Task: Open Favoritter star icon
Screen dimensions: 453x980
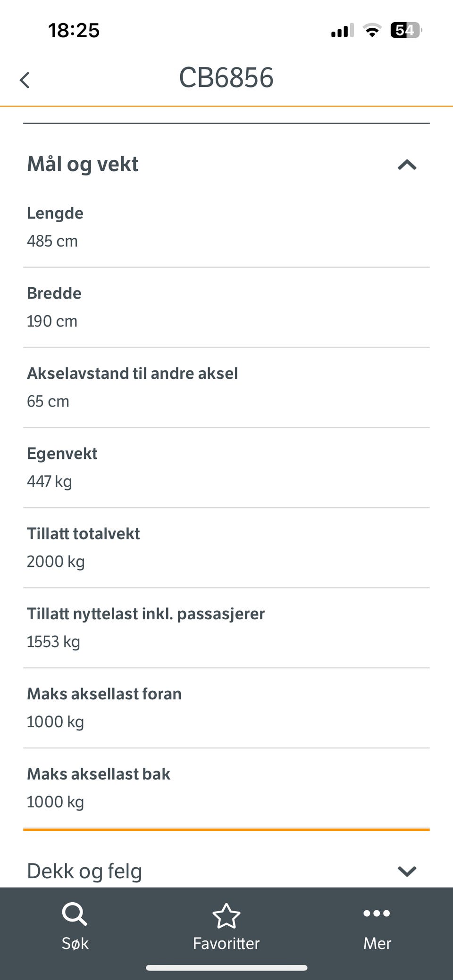Action: tap(226, 915)
